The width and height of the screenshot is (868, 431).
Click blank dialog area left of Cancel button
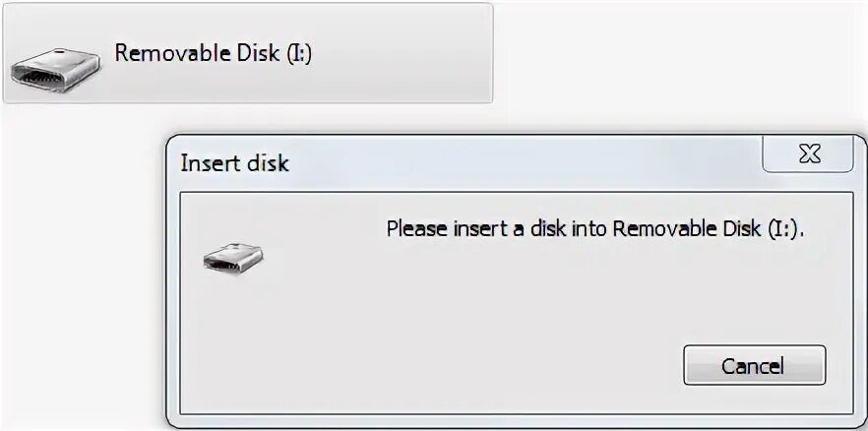click(x=443, y=364)
